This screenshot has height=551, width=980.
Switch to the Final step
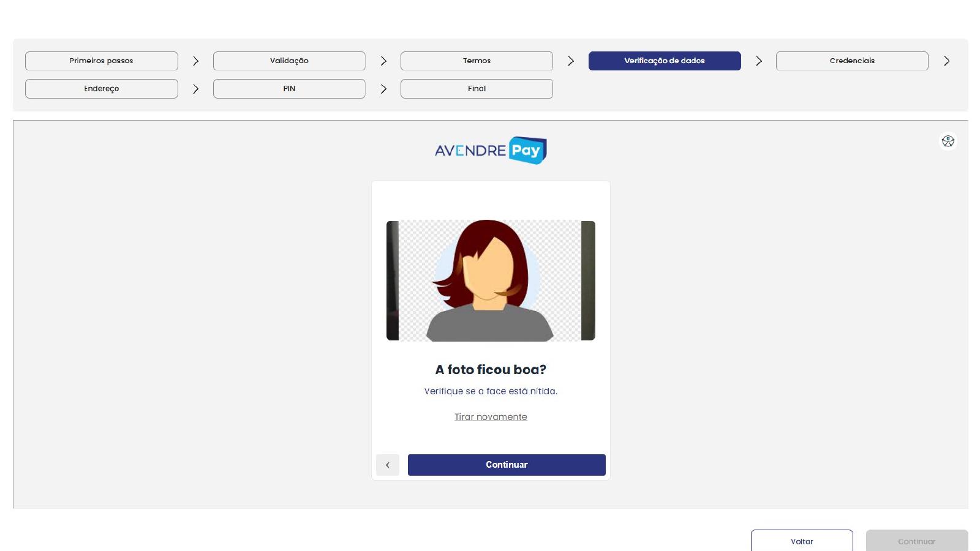click(477, 89)
